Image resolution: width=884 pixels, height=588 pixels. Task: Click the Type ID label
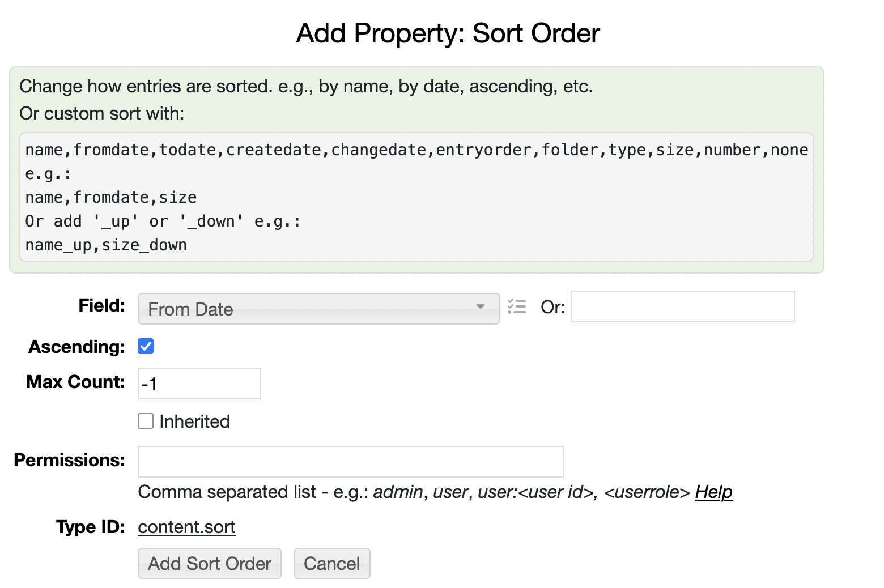point(90,527)
